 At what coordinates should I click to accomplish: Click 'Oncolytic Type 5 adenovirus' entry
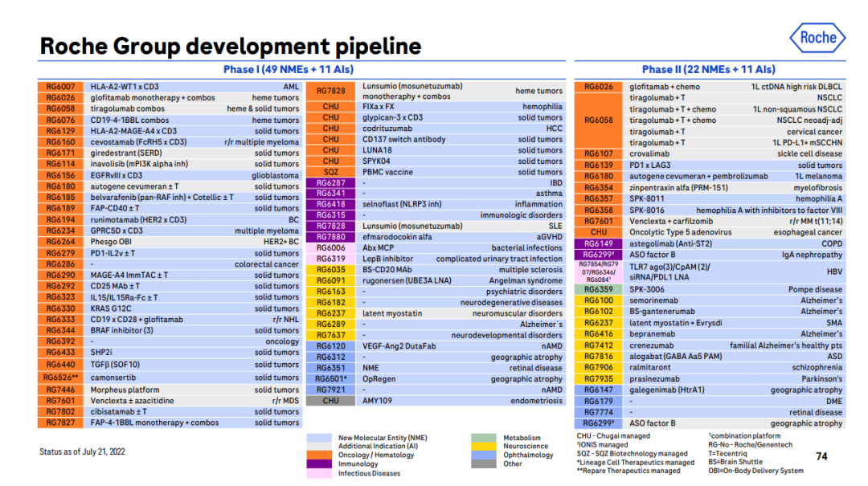click(x=681, y=232)
